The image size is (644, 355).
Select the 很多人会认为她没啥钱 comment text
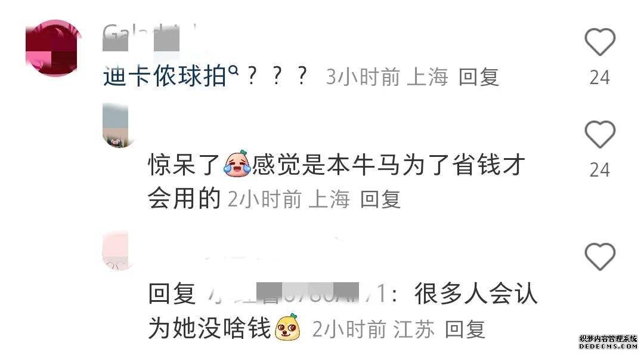click(342, 311)
